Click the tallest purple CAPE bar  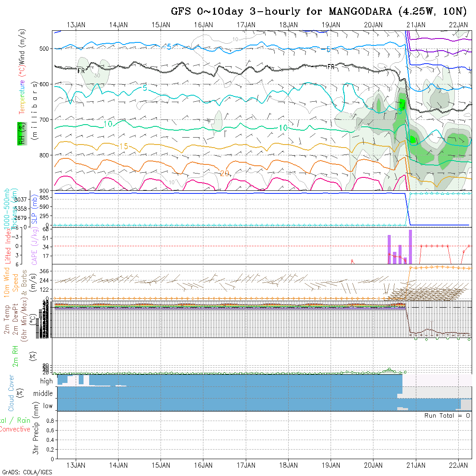pyautogui.click(x=410, y=247)
